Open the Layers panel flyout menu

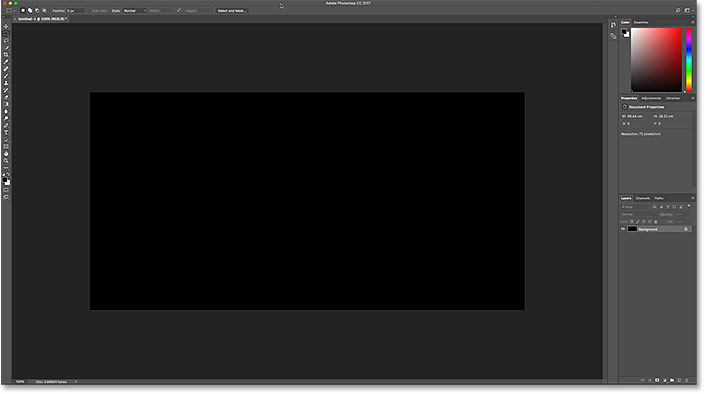(693, 198)
